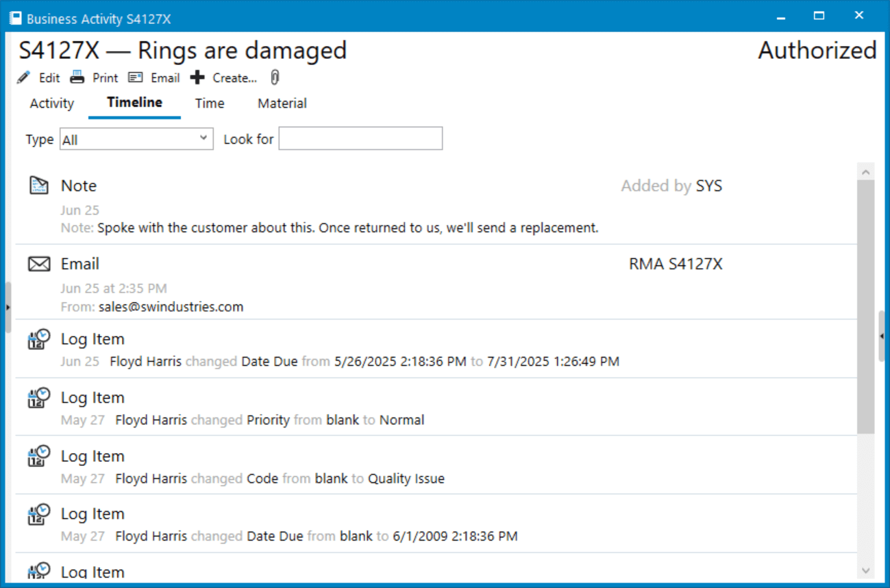The height and width of the screenshot is (588, 890).
Task: Click the 6/1/2009 Date Due log icon
Action: [x=39, y=514]
